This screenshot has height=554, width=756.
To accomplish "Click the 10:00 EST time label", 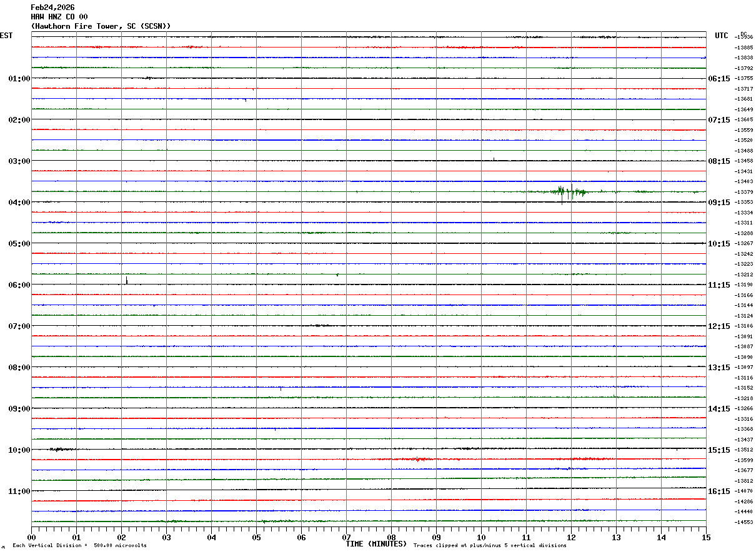I will 19,450.
